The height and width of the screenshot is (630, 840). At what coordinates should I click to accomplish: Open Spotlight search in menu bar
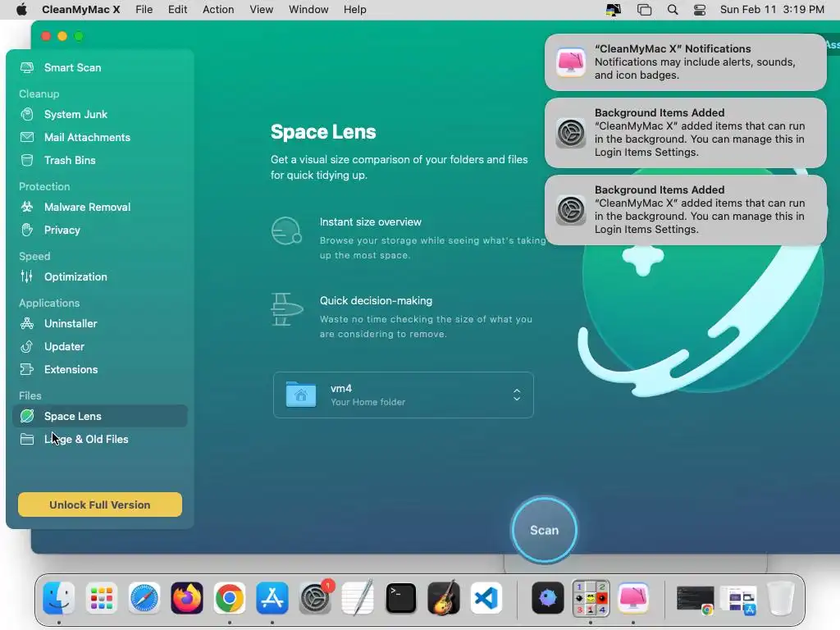673,10
